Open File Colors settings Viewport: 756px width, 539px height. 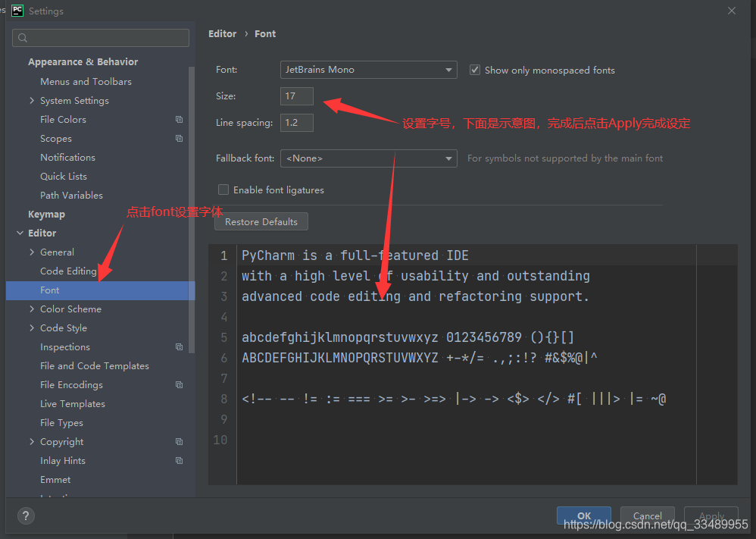coord(63,119)
